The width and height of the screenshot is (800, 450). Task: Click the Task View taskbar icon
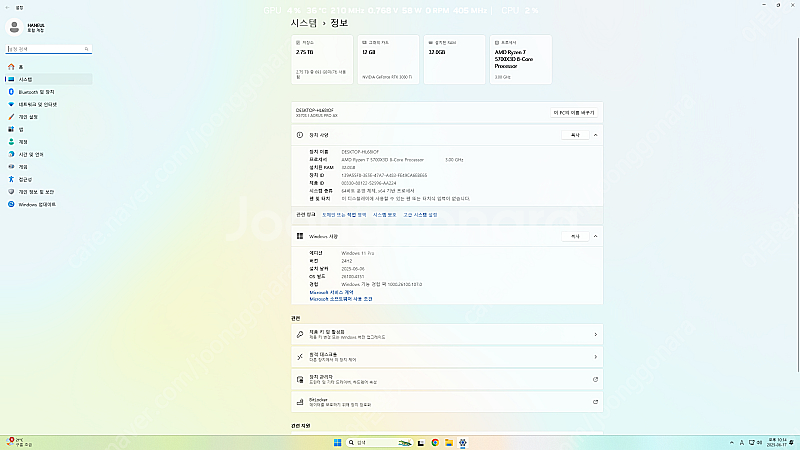point(421,442)
